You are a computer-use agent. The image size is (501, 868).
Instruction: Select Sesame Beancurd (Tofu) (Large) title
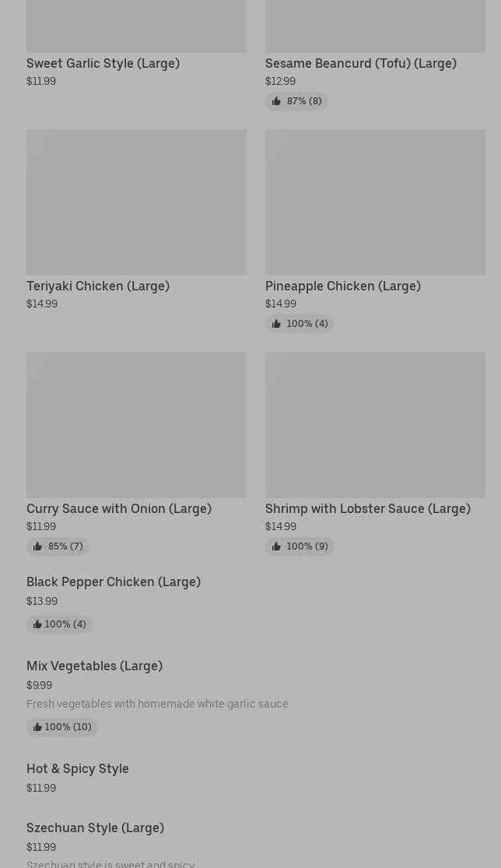[360, 63]
